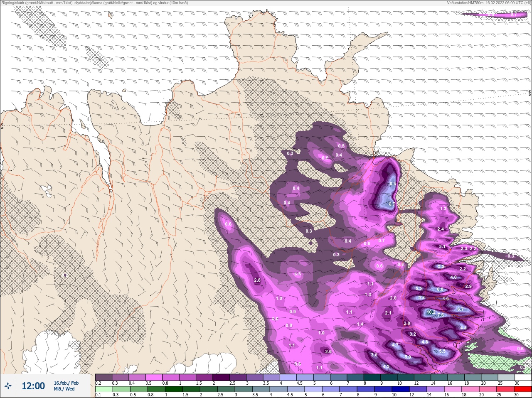
Task: Click the 5.0 precipitation value on the map
Action: [x=408, y=357]
